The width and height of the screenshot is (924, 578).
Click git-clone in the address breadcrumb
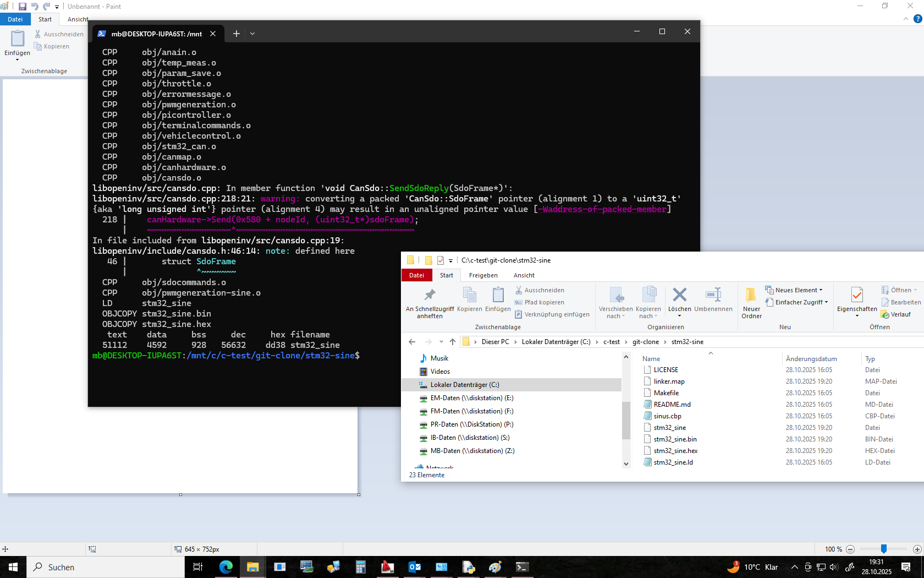tap(645, 342)
